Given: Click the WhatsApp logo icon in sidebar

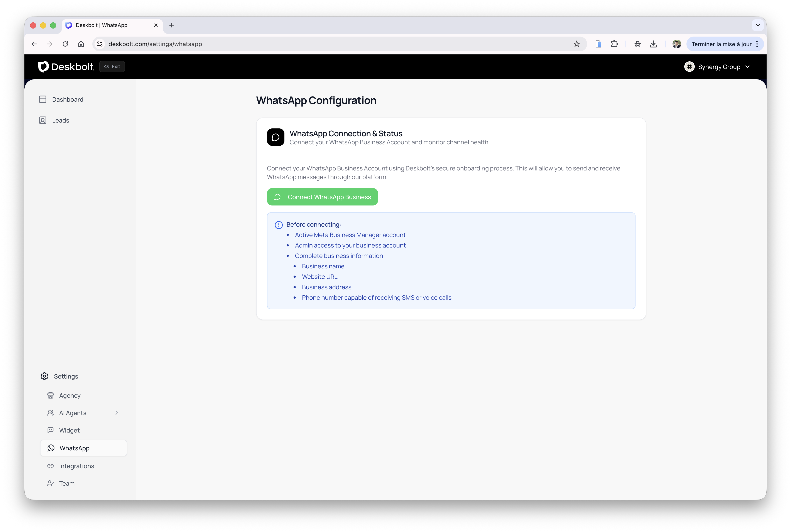Looking at the screenshot, I should [51, 448].
